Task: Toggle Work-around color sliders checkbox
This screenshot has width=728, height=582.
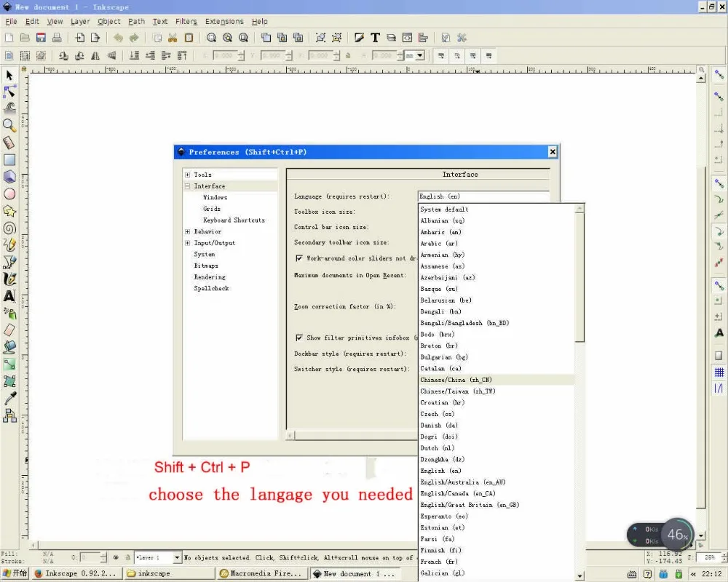Action: click(299, 258)
